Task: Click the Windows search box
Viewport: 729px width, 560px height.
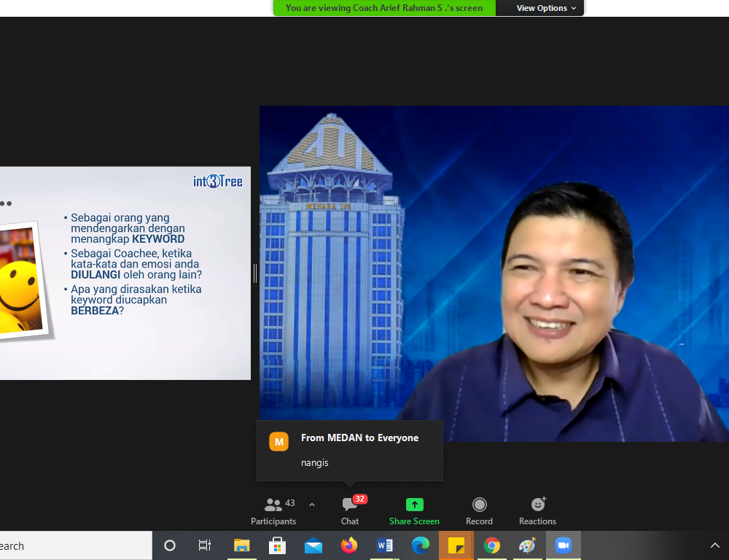Action: pyautogui.click(x=73, y=545)
